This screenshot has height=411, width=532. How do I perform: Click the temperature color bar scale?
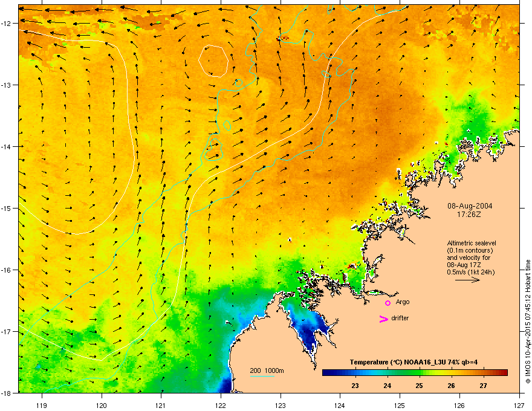[415, 372]
